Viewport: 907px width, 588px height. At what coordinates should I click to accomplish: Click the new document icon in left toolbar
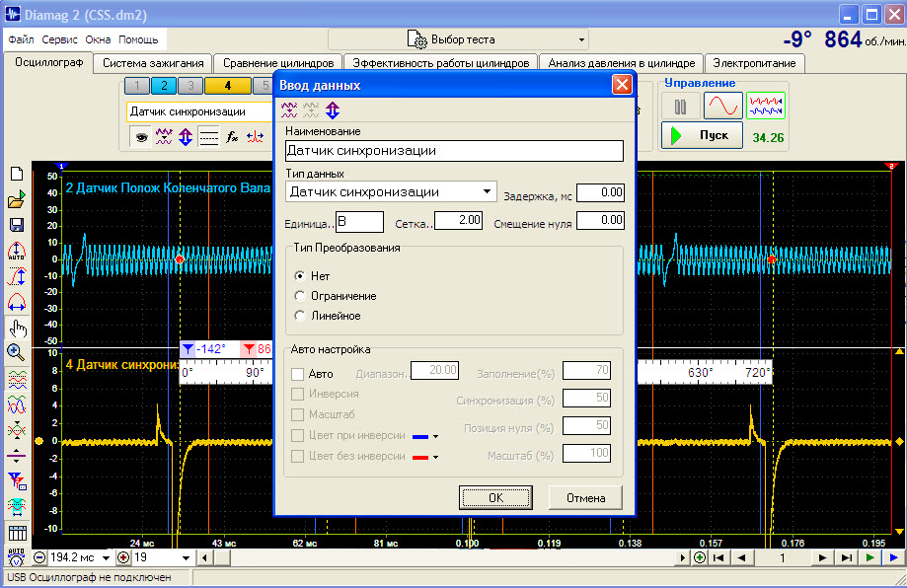click(17, 174)
